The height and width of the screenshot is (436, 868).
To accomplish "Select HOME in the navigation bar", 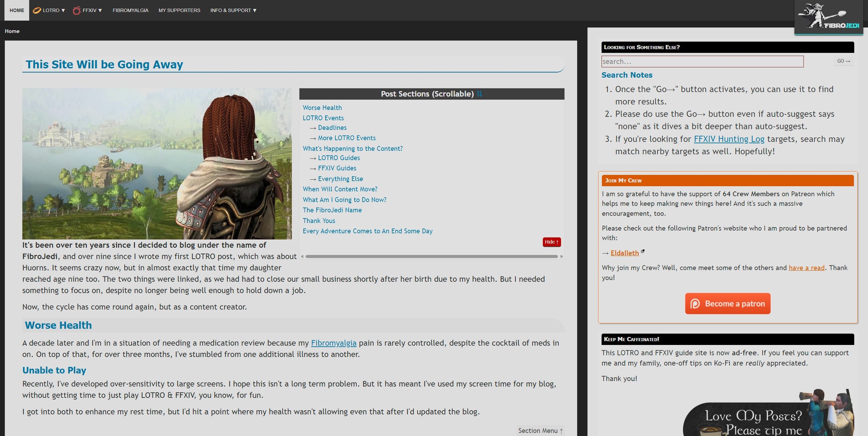I will click(16, 10).
